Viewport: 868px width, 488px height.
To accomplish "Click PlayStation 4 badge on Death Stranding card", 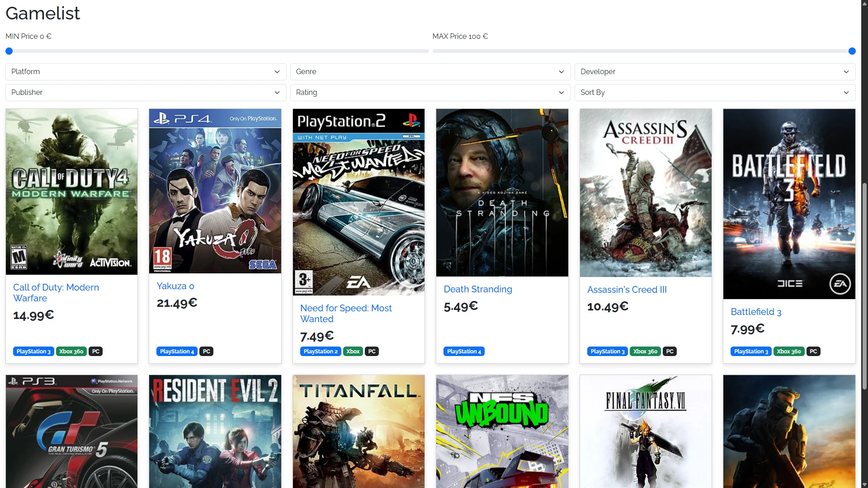I will pos(464,352).
